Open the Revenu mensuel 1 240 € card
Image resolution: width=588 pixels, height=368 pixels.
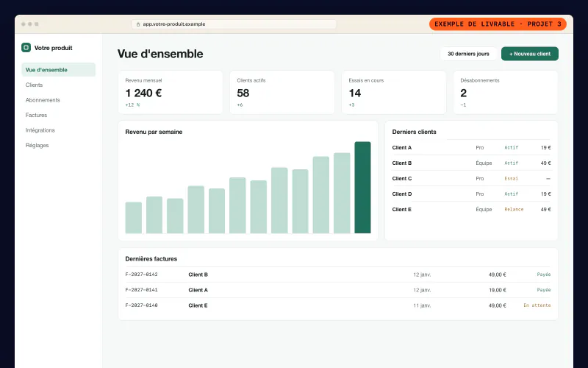click(171, 93)
